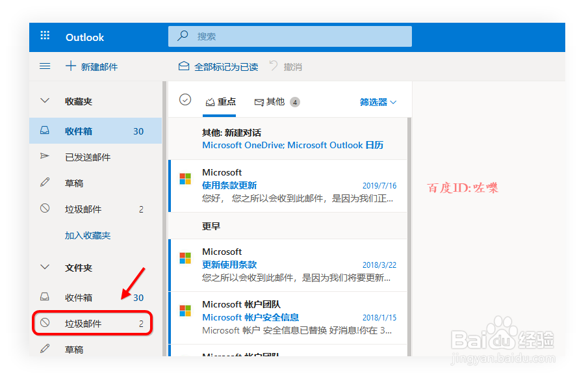Open Microsoft 帐户安全信息 email
This screenshot has width=588, height=379.
pyautogui.click(x=288, y=318)
